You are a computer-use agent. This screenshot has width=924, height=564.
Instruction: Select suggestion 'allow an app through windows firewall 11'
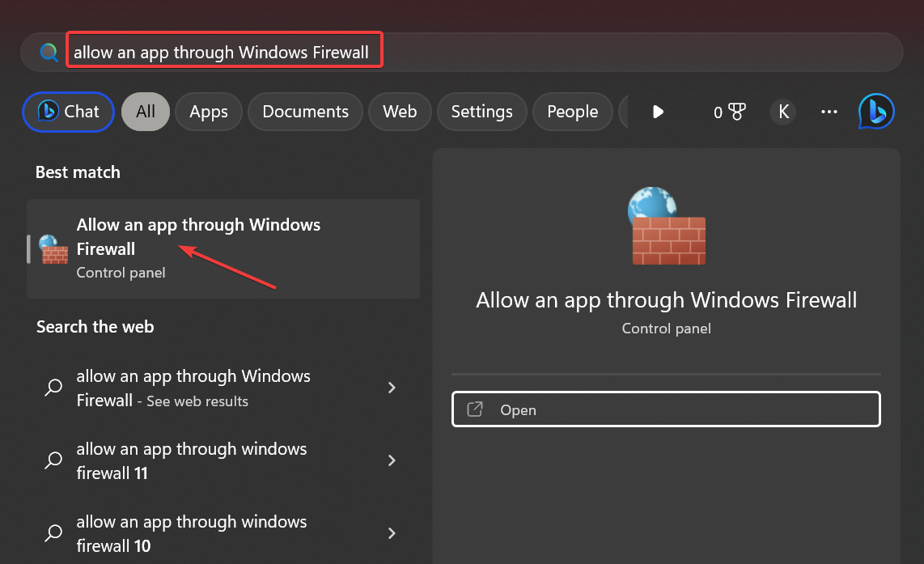tap(223, 461)
